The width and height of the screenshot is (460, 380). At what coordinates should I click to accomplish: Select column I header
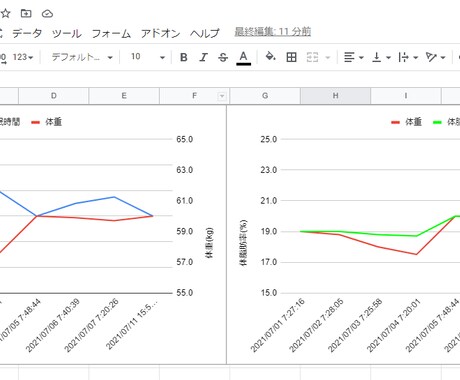click(406, 96)
